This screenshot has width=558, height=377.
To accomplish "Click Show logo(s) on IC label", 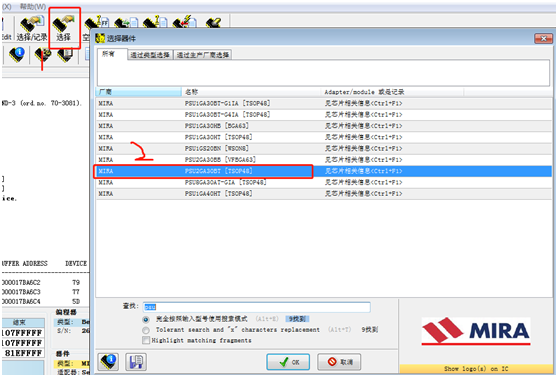I will 476,369.
